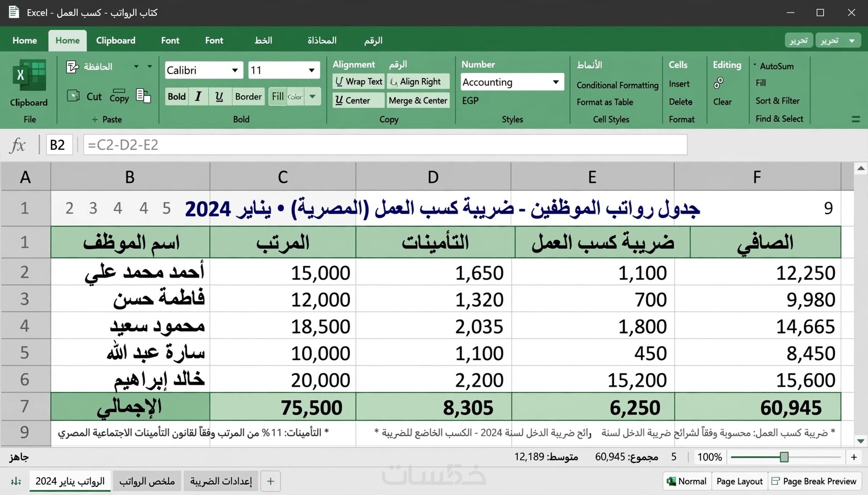
Task: Open the Calibri font name dropdown
Action: click(235, 70)
